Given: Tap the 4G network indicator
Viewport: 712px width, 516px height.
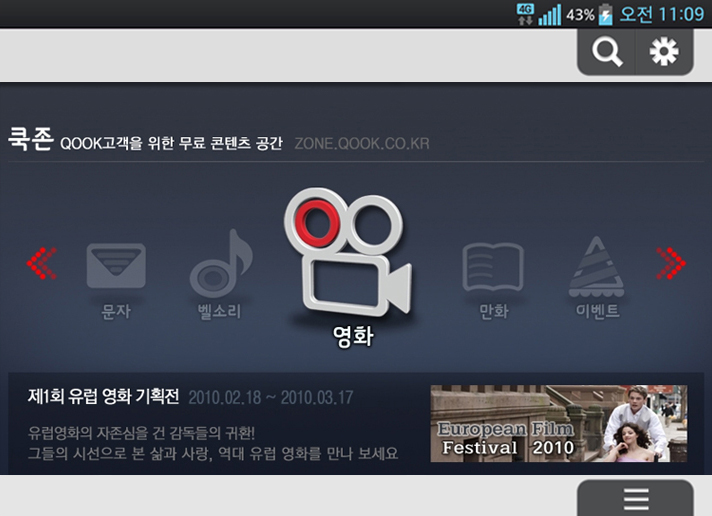Looking at the screenshot, I should [526, 13].
